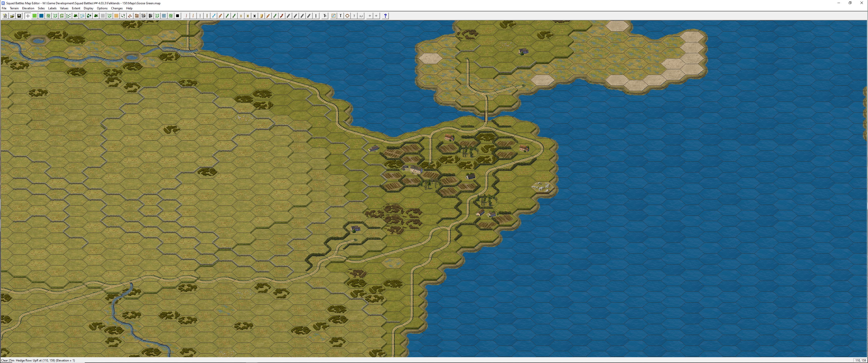Save the map with floppy disk icon

point(19,16)
